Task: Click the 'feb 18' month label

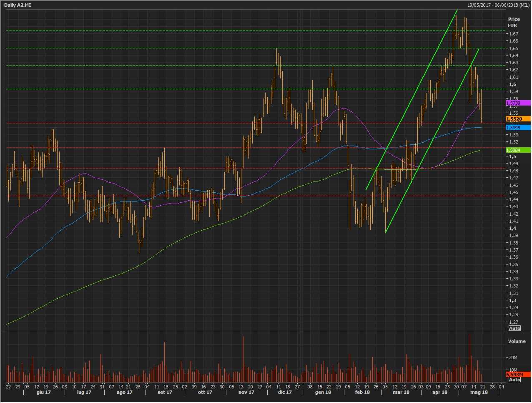Action: click(362, 393)
